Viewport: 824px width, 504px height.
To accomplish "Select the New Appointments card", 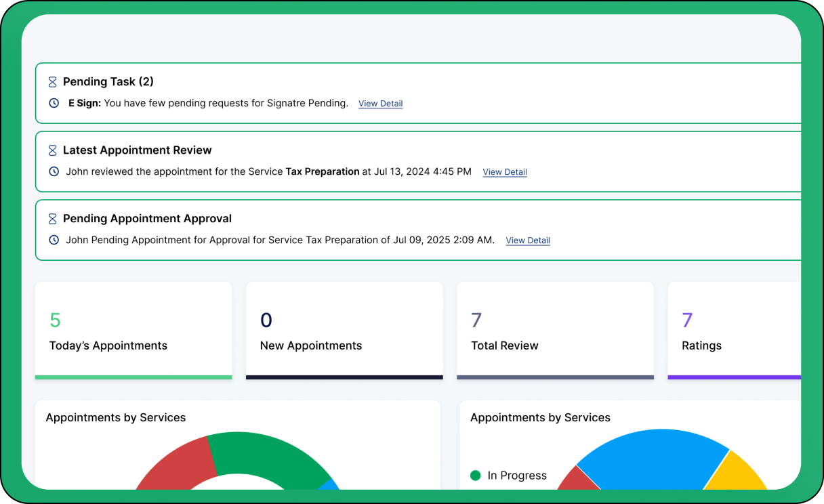I will 344,331.
